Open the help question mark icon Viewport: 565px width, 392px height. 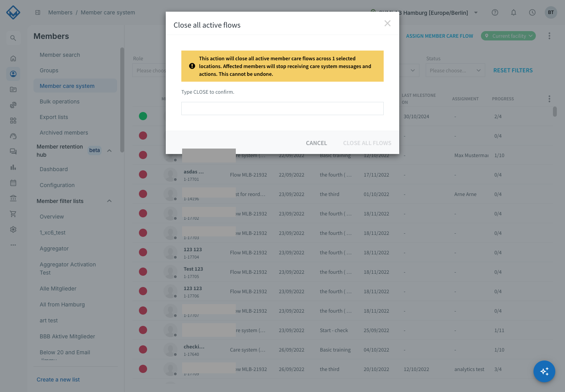[x=495, y=12]
